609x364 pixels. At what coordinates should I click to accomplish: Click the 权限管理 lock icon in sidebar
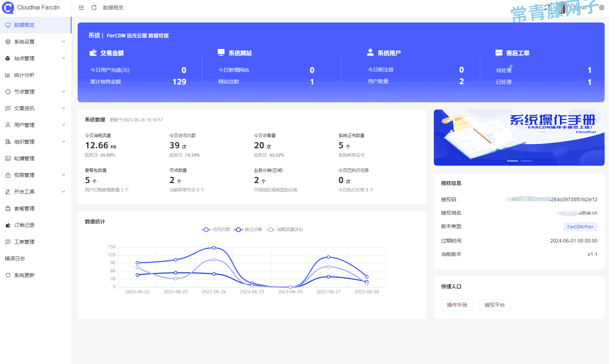(8, 175)
